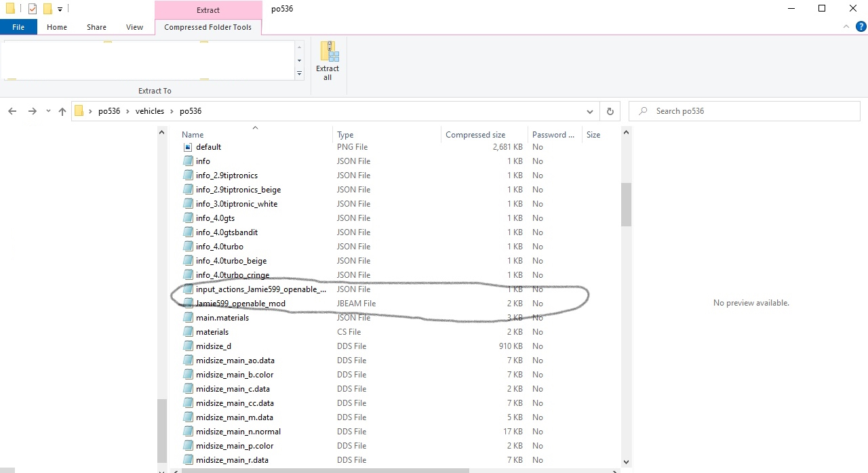The height and width of the screenshot is (473, 868).
Task: Select midsize_main_cc.data file name
Action: pyautogui.click(x=235, y=403)
